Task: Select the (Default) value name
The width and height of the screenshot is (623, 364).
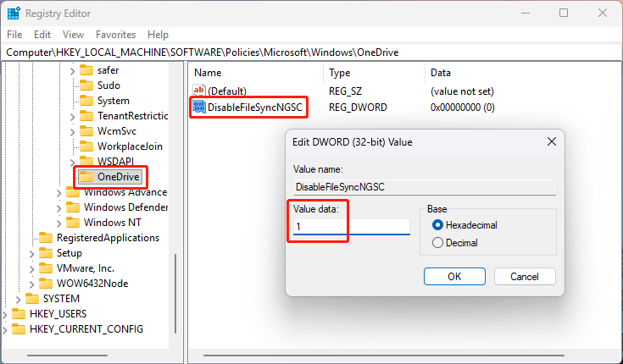Action: coord(227,91)
